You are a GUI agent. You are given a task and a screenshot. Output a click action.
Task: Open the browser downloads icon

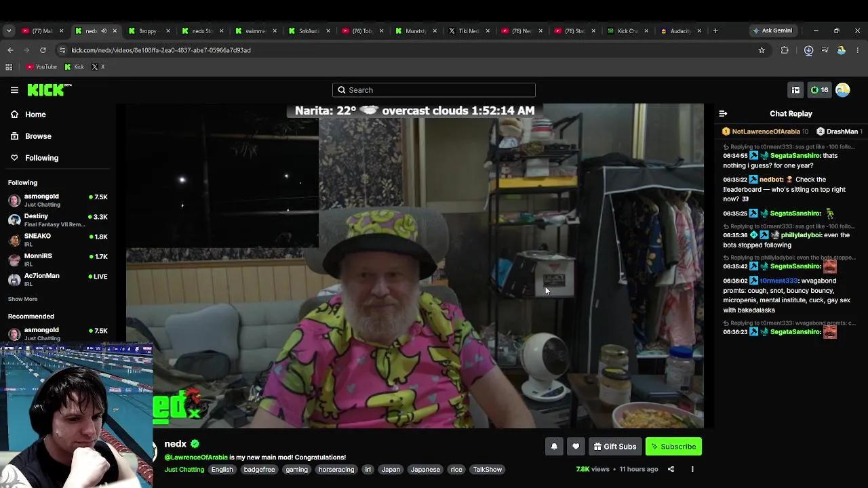click(808, 50)
